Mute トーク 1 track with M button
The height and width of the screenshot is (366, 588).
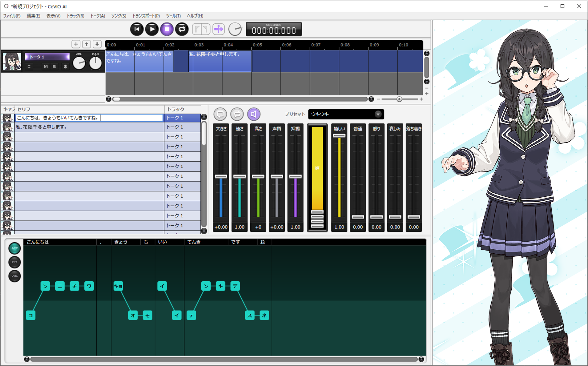[x=46, y=66]
